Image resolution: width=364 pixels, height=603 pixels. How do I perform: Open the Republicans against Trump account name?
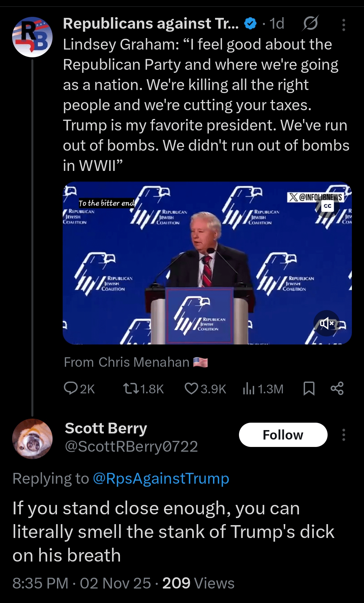pyautogui.click(x=151, y=24)
